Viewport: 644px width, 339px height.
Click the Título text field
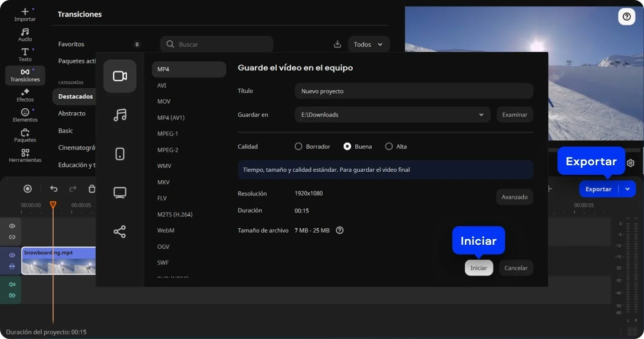pos(414,91)
